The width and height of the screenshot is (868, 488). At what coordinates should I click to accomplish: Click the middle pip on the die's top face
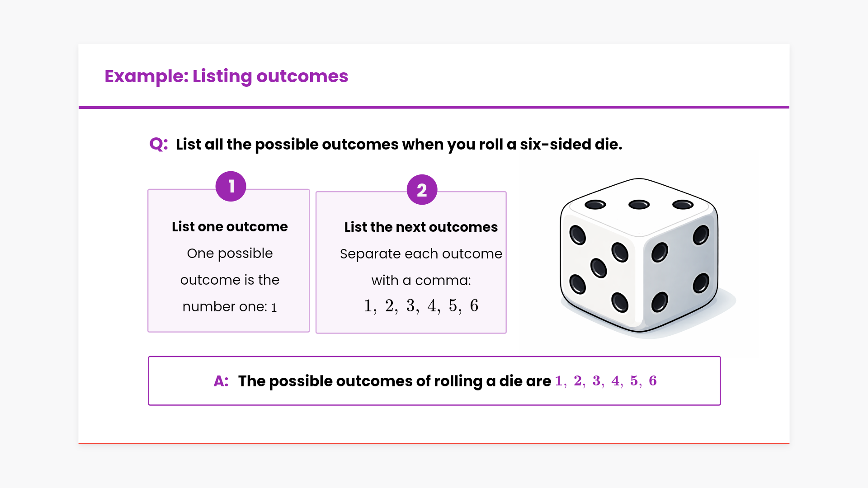pos(639,205)
